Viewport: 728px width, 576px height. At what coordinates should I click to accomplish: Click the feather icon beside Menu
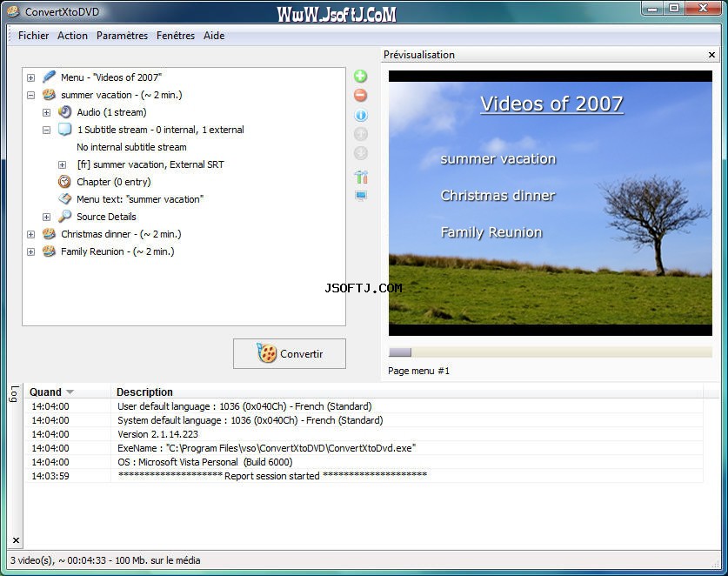49,77
